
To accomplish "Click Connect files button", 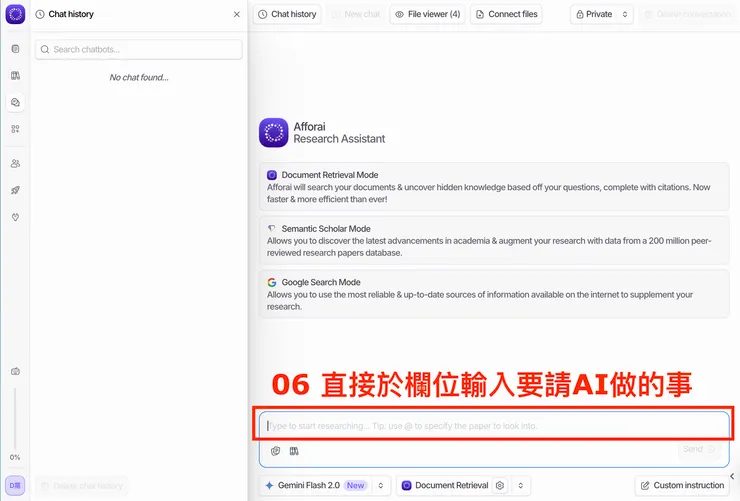I will [x=506, y=14].
